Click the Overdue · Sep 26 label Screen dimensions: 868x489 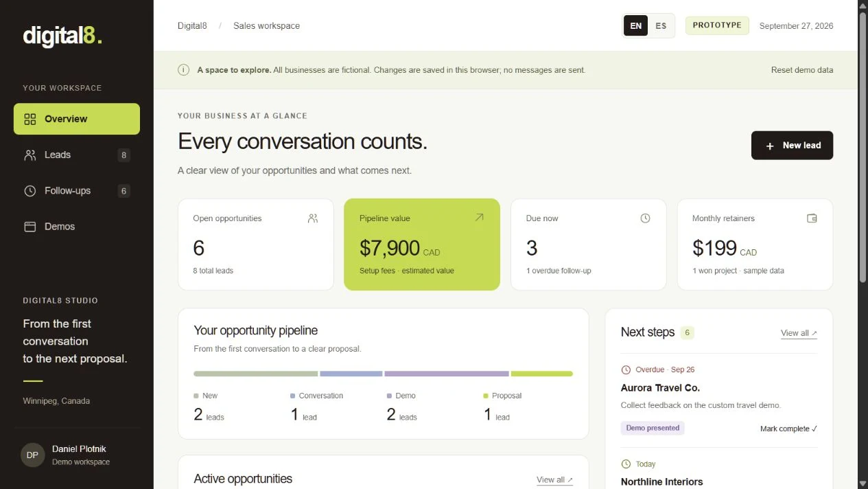point(665,369)
